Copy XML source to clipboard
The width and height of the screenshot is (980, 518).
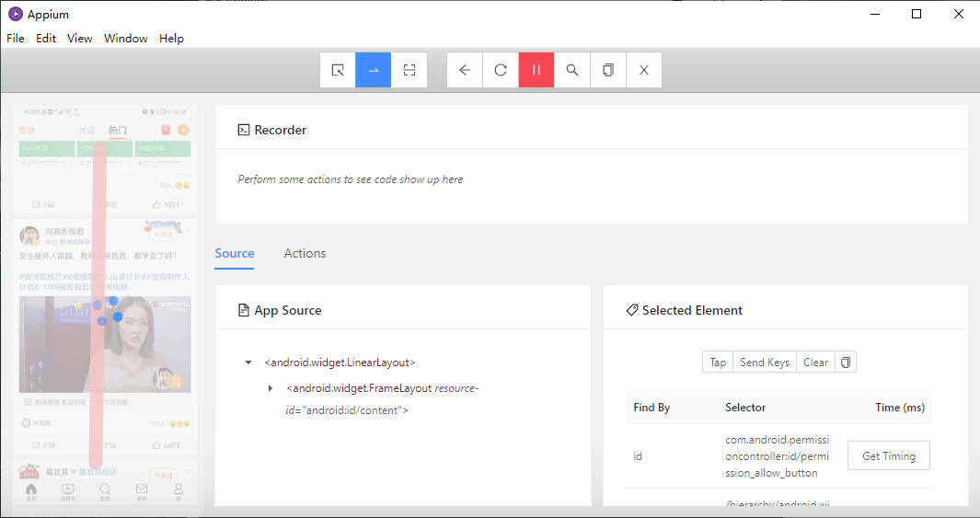coord(608,70)
